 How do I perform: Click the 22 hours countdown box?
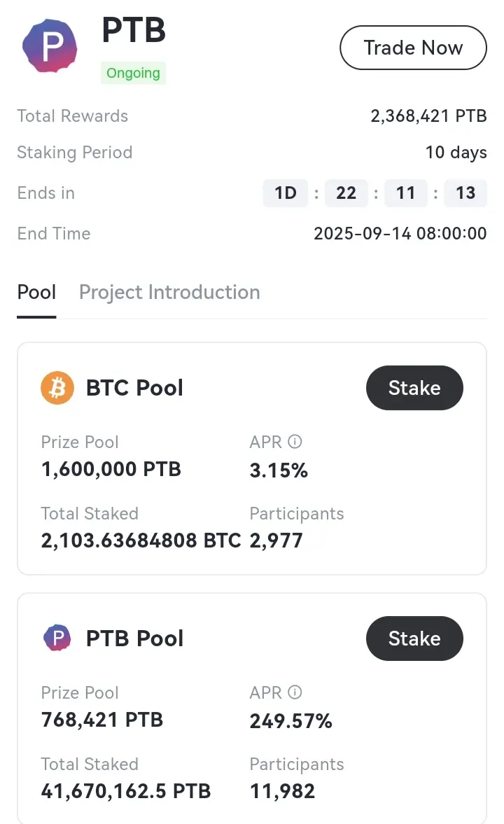(x=346, y=193)
